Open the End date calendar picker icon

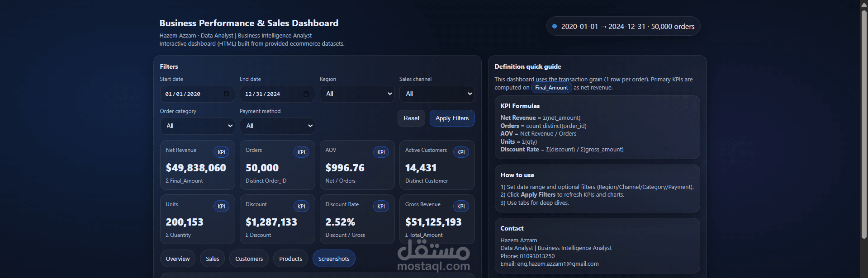306,94
